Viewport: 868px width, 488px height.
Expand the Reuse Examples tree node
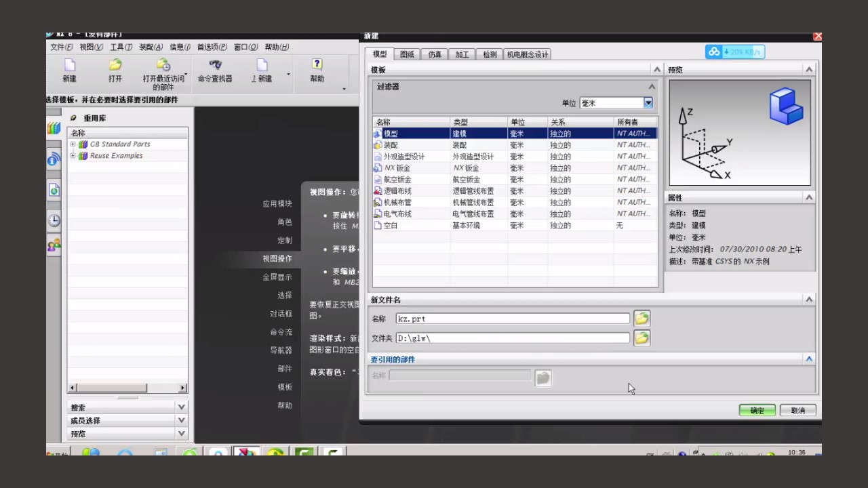[x=73, y=156]
